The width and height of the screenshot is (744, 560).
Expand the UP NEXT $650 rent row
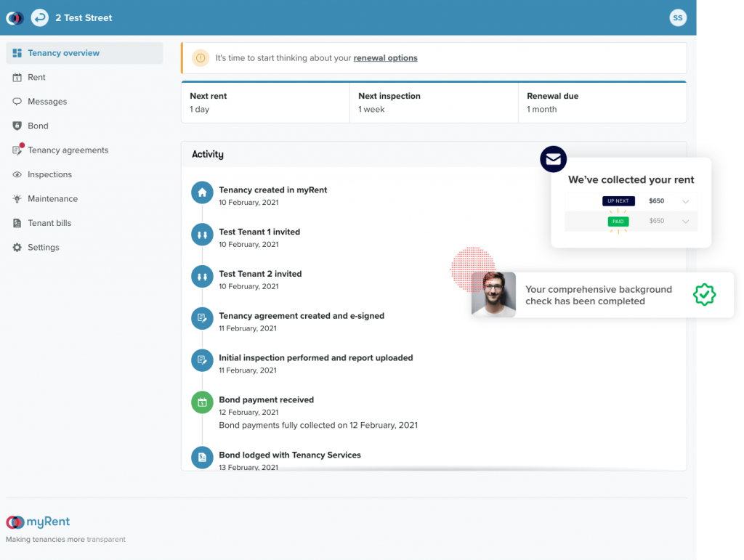coord(685,201)
